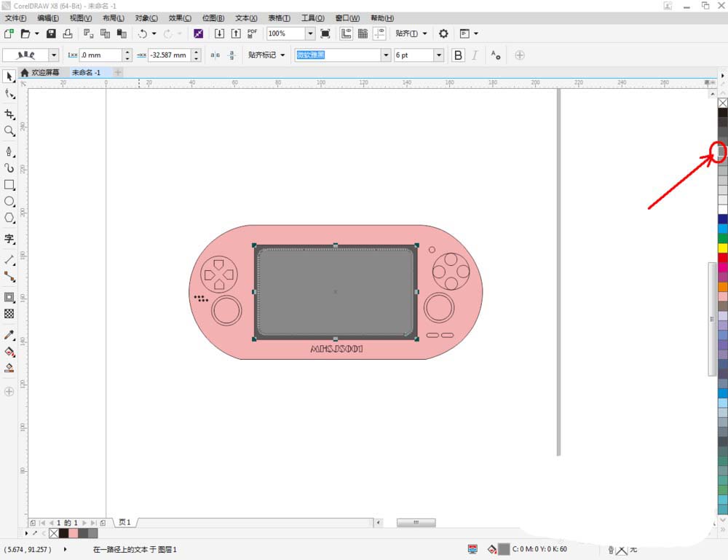Open the application launcher dropdown
The image size is (728, 560).
point(470,33)
